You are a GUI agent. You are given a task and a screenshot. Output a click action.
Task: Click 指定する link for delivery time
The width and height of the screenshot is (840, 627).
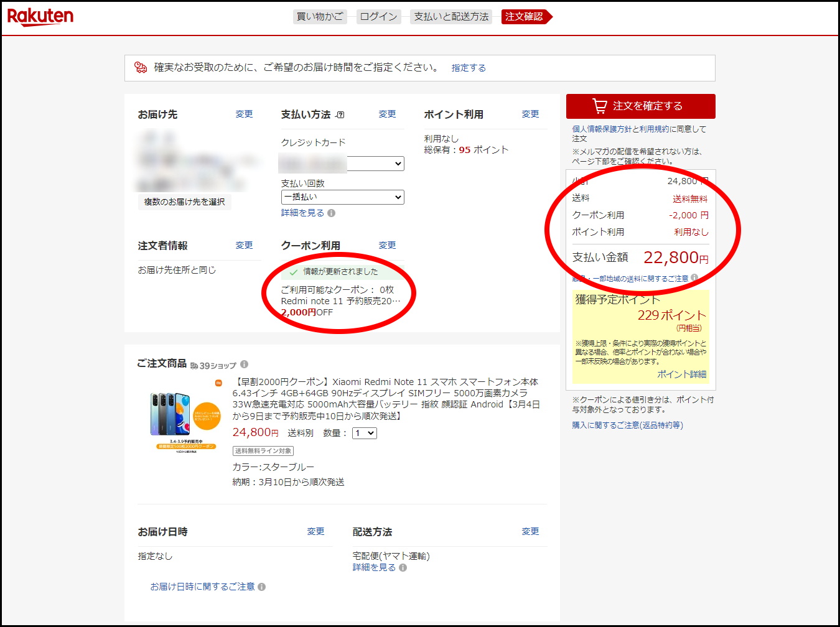469,68
